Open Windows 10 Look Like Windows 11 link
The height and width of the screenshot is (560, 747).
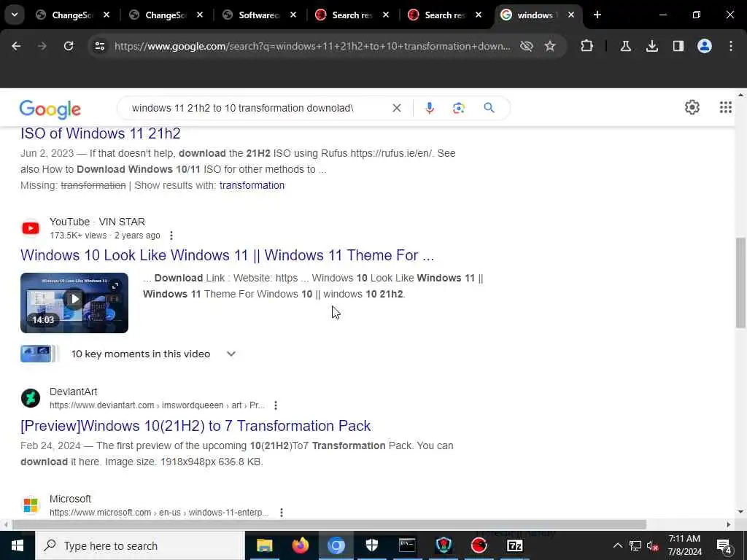point(228,255)
